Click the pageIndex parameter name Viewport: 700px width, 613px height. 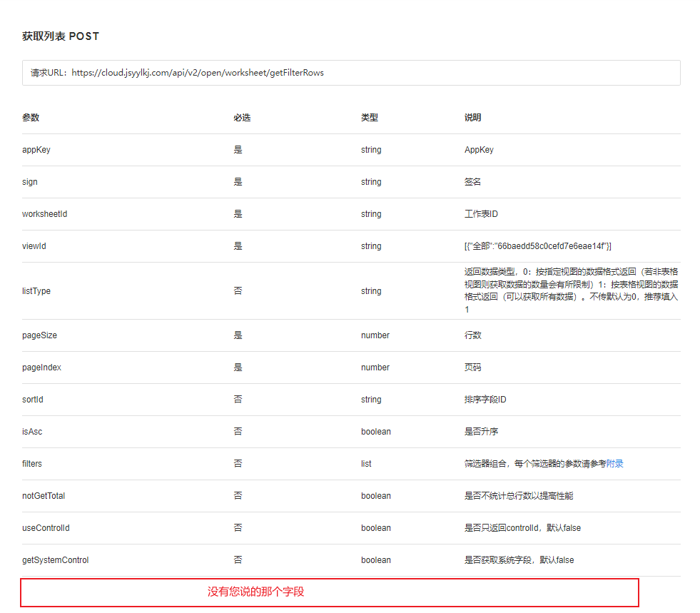41,368
